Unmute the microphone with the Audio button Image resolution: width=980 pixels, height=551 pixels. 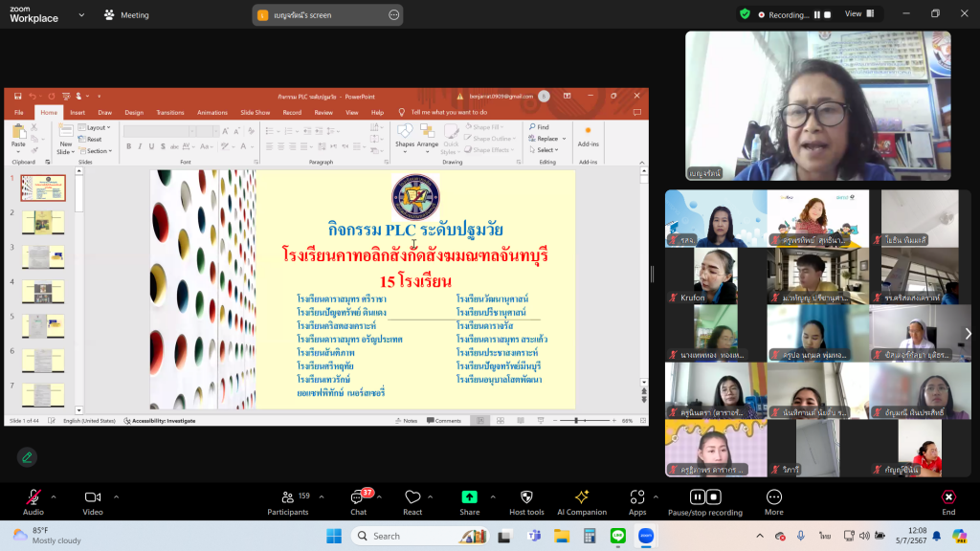(x=33, y=497)
